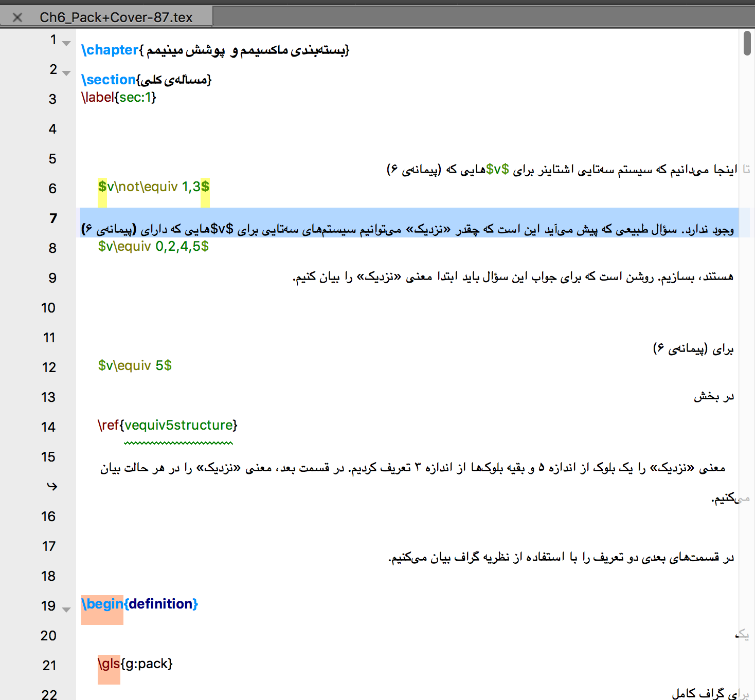The image size is (755, 700).
Task: Click line number 10 in the gutter
Action: 48,308
